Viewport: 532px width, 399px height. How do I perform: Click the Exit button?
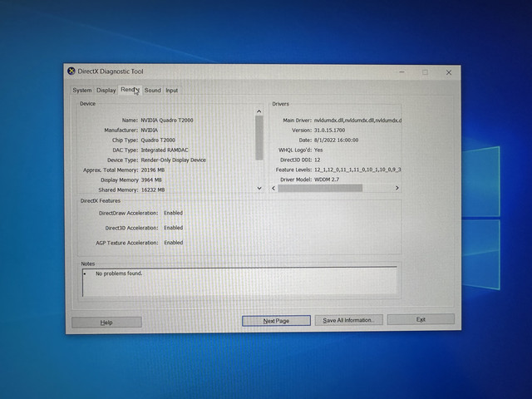click(x=421, y=319)
